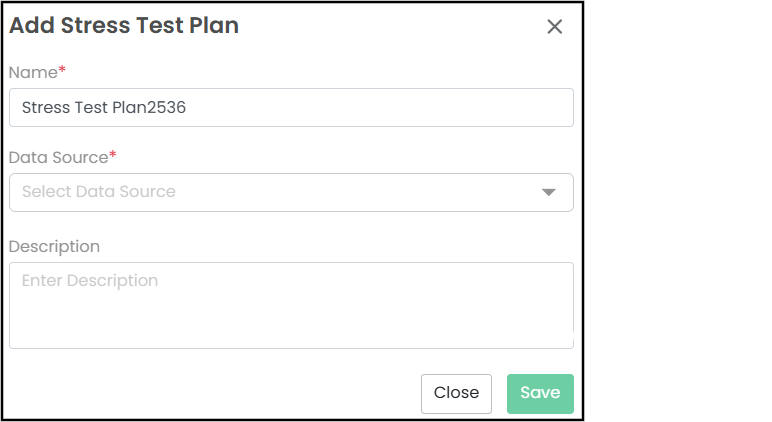The height and width of the screenshot is (422, 772).
Task: Open the Select Data Source combo box
Action: coord(290,192)
